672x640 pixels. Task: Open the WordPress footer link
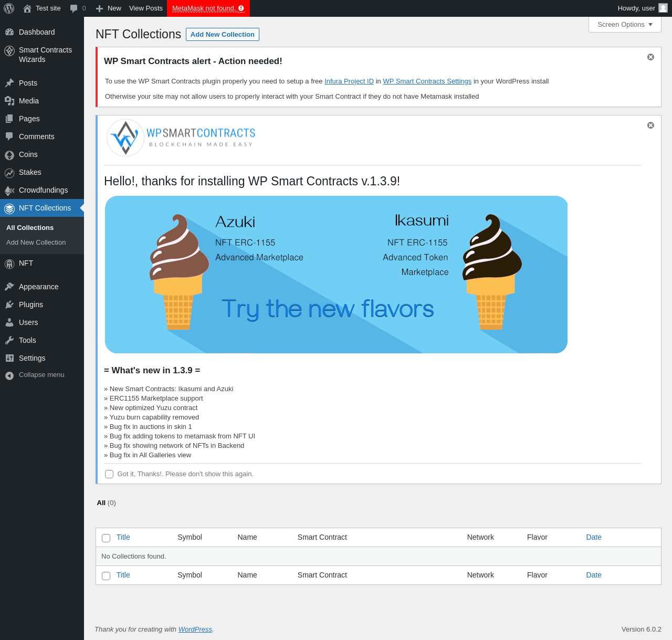tap(195, 629)
